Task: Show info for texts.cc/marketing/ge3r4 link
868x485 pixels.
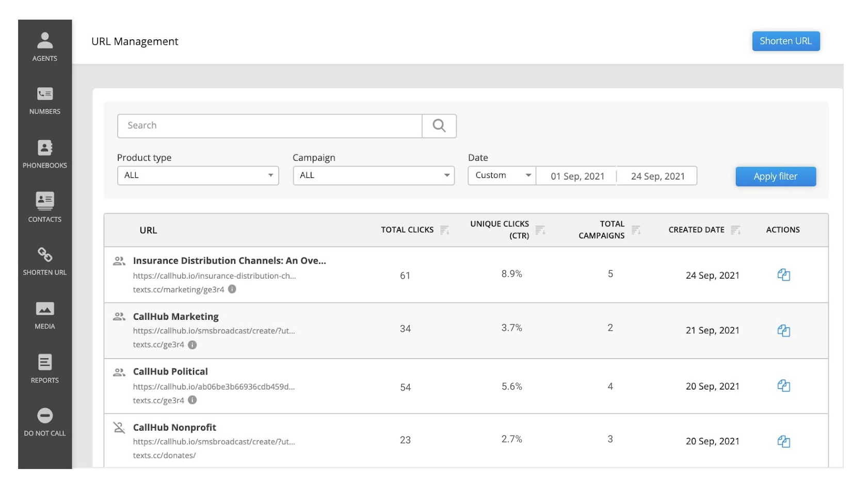Action: (232, 289)
